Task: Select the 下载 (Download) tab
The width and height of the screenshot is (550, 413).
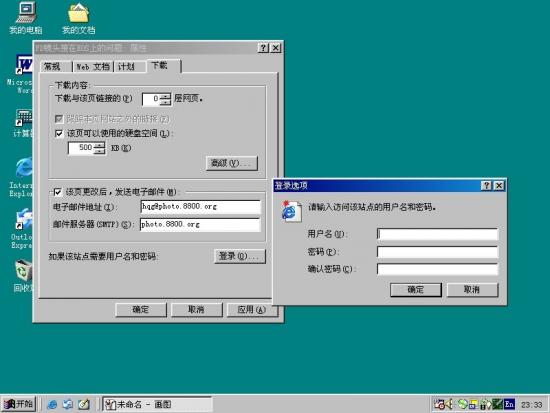Action: pos(164,66)
